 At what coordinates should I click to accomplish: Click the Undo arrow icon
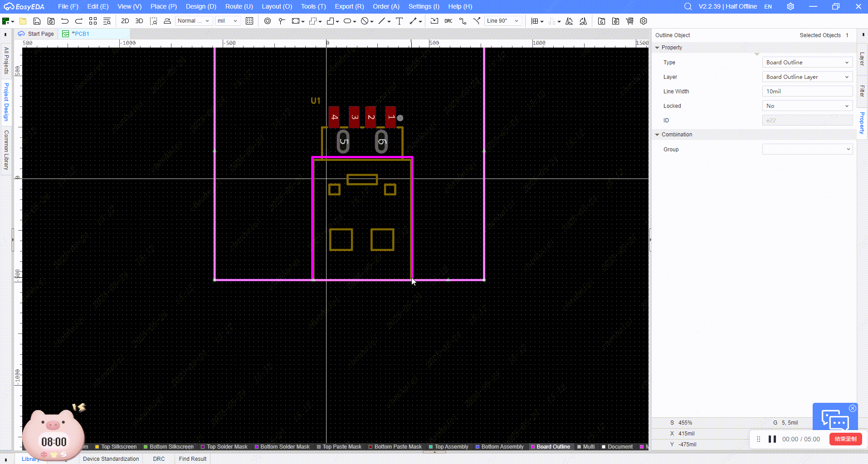point(65,21)
